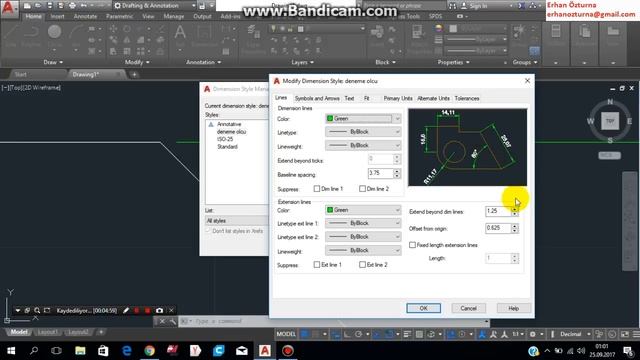Open the status bar Customization menu icon
Screen dimensions: 640x360
pos(636,334)
